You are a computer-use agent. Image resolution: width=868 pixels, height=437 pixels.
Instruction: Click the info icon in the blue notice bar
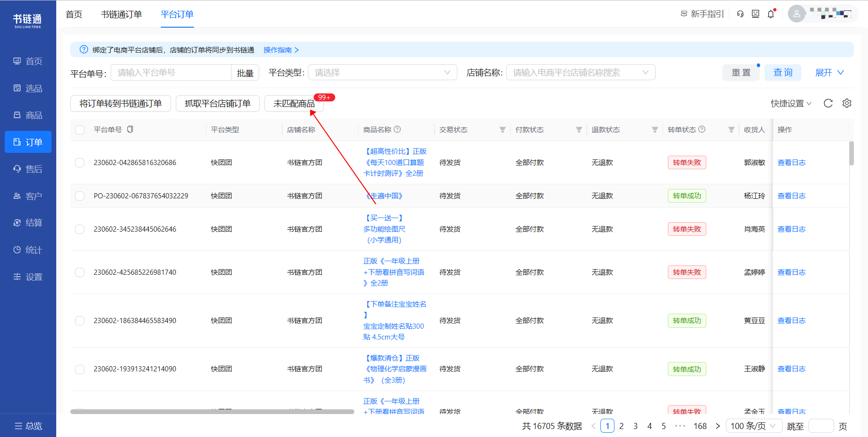point(84,49)
